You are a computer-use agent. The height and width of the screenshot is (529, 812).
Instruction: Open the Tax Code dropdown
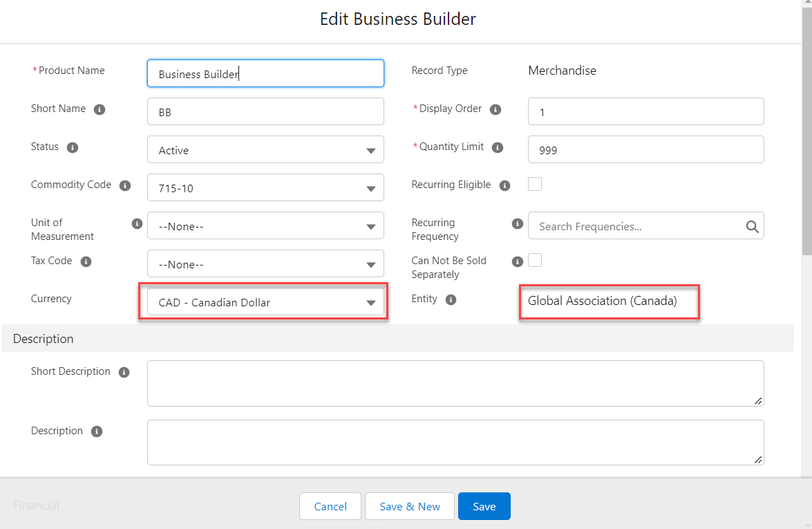[x=265, y=264]
